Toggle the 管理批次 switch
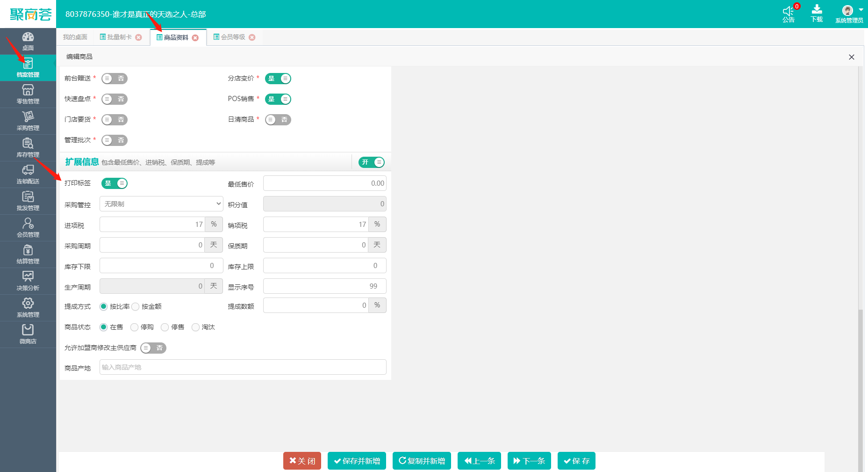868x472 pixels. tap(115, 140)
